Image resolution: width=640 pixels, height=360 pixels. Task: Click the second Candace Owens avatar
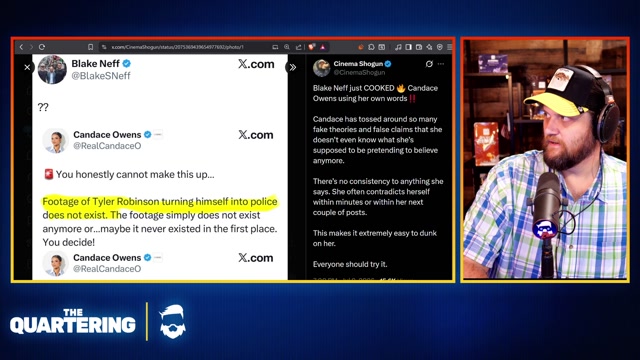tap(55, 263)
